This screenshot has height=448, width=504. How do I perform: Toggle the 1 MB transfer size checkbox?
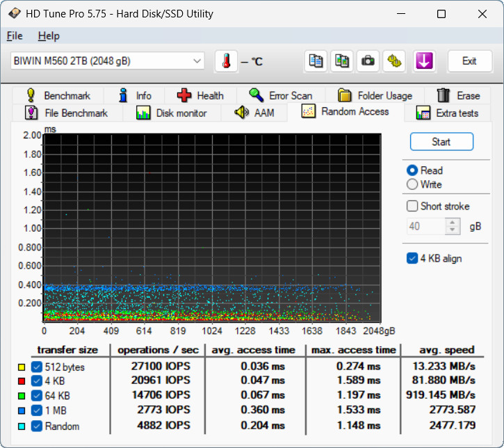point(37,410)
